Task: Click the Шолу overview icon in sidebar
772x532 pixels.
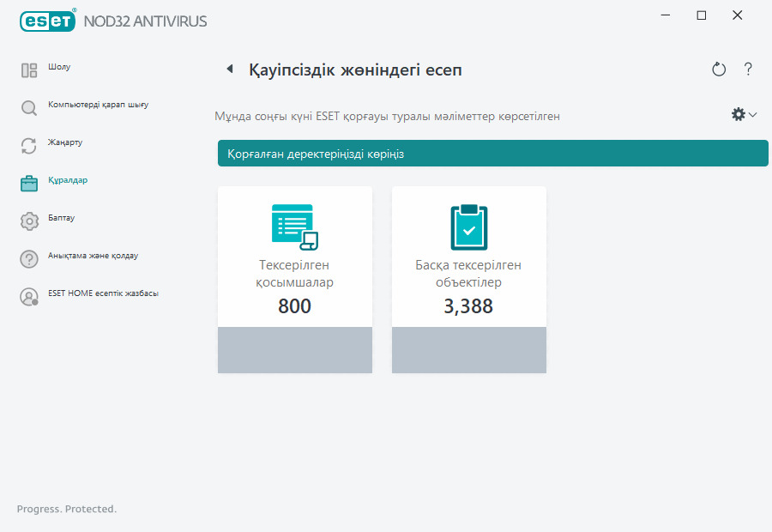Action: [x=29, y=70]
